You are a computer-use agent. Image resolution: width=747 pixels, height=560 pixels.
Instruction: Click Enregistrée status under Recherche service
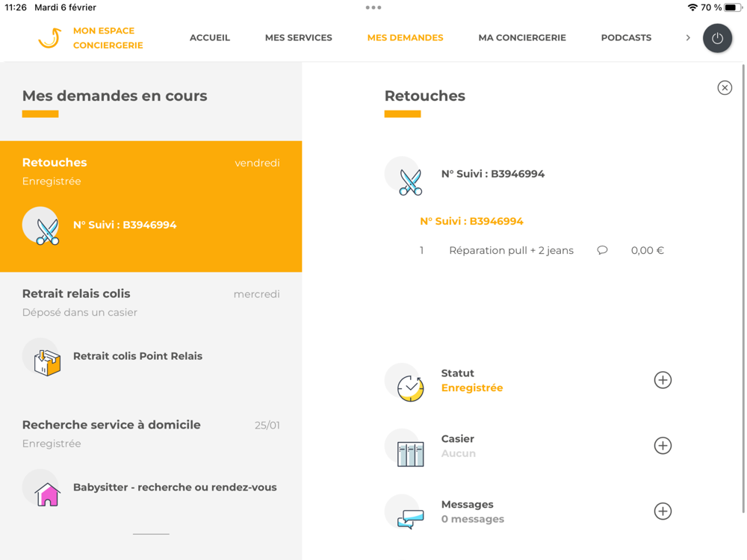point(52,444)
